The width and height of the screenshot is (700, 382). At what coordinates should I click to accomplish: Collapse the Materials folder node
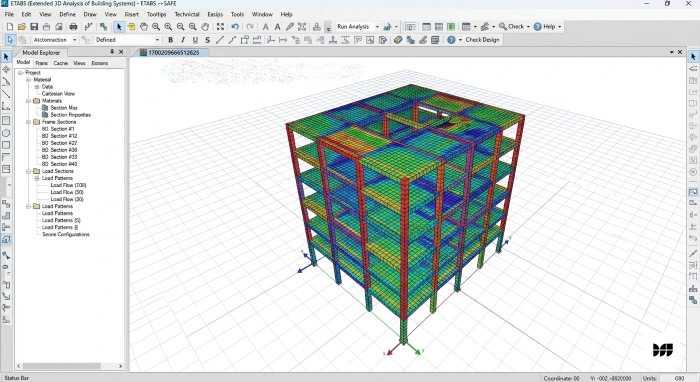coord(29,101)
